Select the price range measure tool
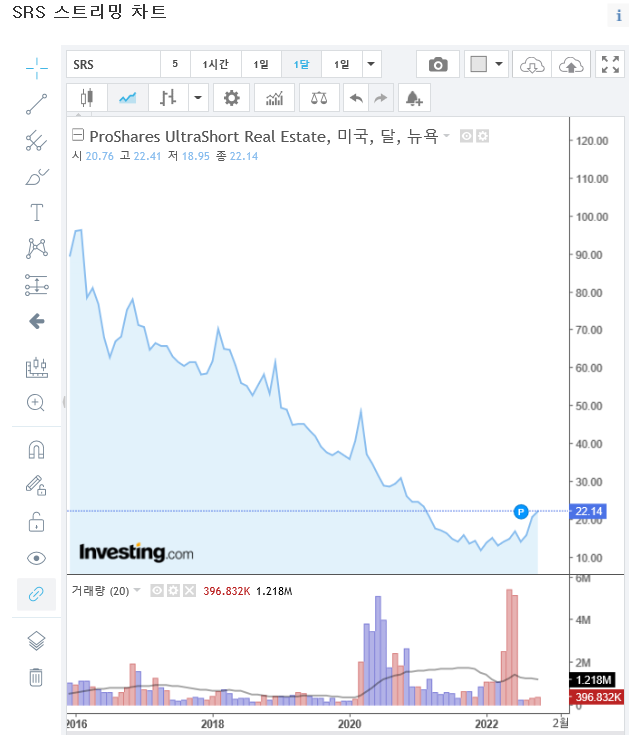 (x=37, y=368)
